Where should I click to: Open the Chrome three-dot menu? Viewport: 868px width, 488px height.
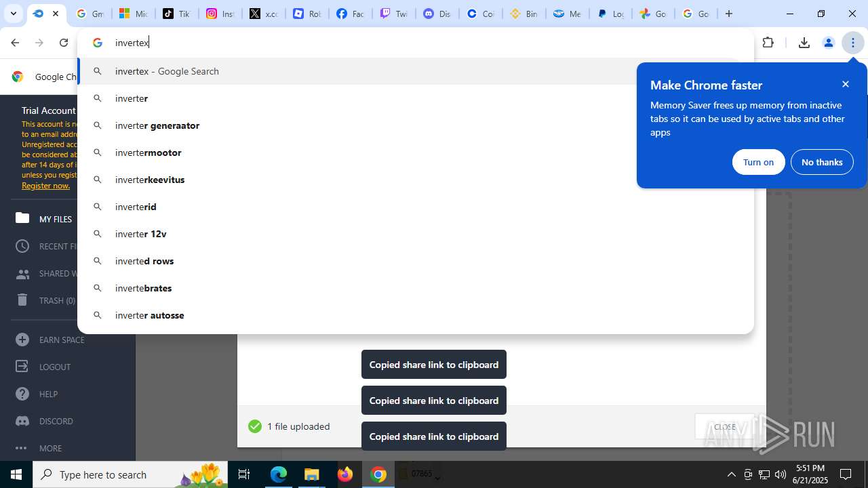pyautogui.click(x=853, y=43)
